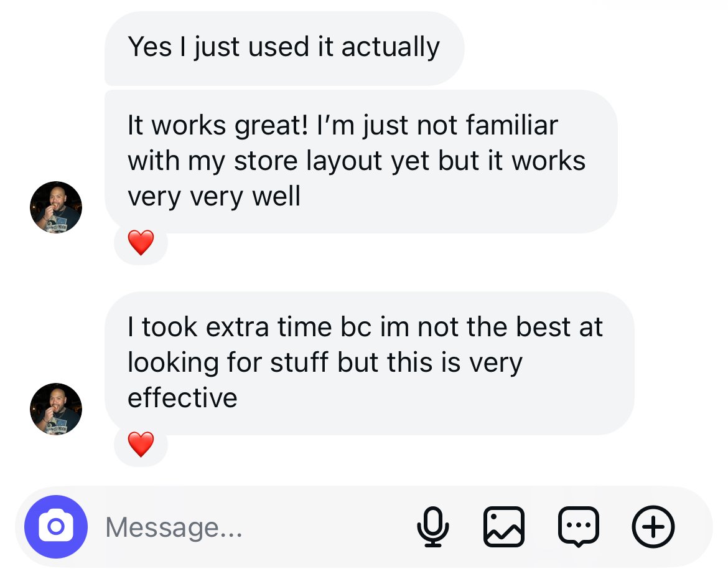Tap heart reaction under "very very well" message
Viewport: 728px width, 576px height.
click(x=141, y=243)
